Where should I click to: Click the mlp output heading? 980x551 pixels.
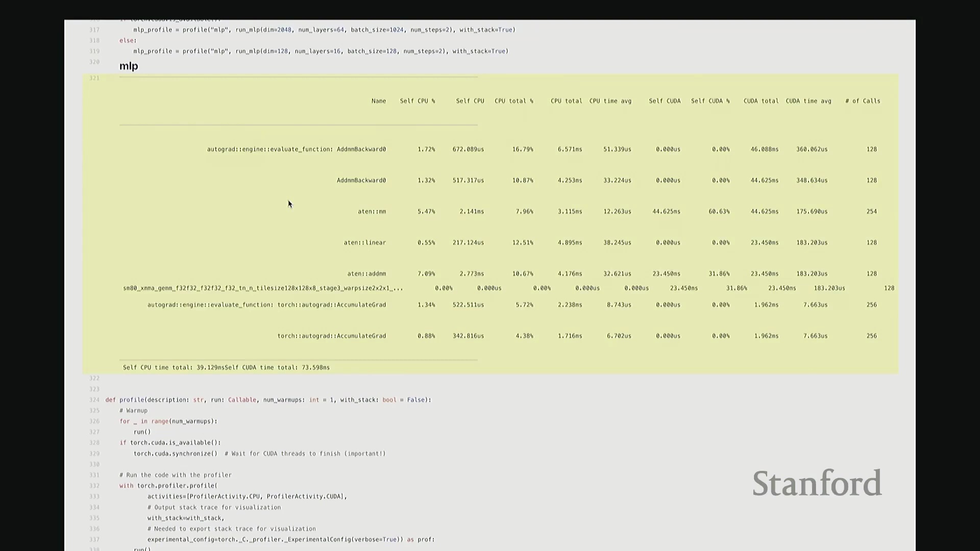(129, 66)
